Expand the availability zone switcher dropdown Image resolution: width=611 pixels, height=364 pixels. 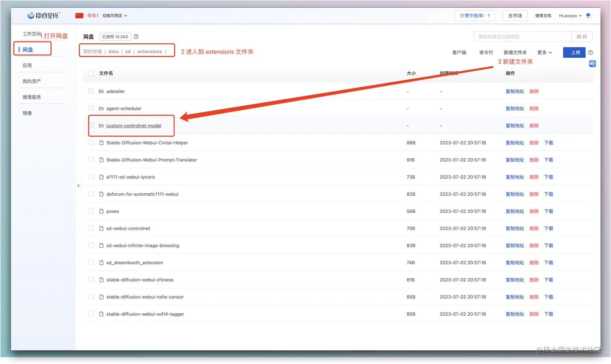click(x=115, y=16)
